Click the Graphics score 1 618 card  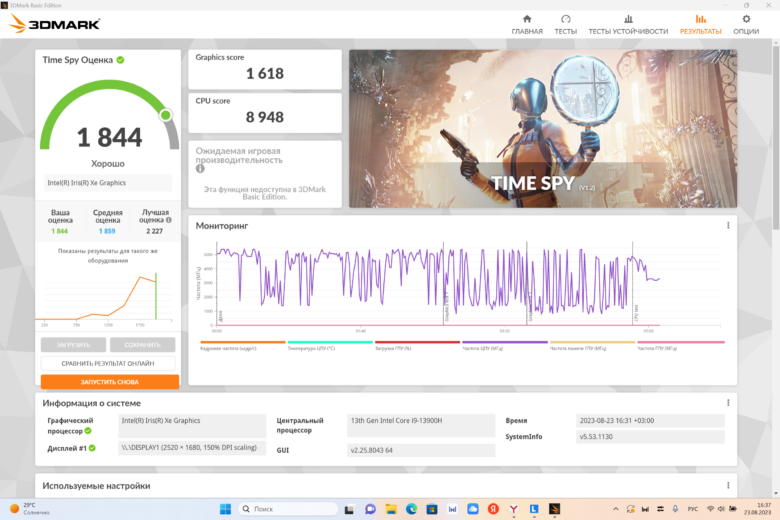(x=265, y=69)
